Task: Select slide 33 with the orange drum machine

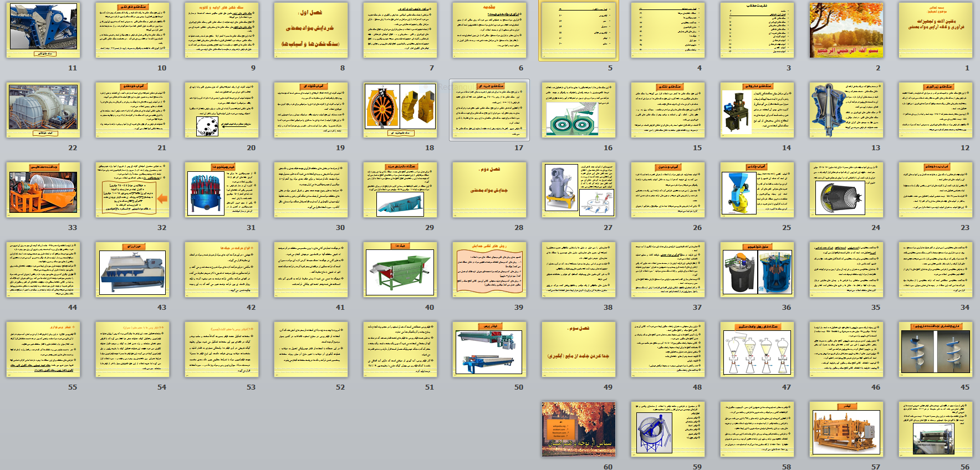Action: (43, 190)
